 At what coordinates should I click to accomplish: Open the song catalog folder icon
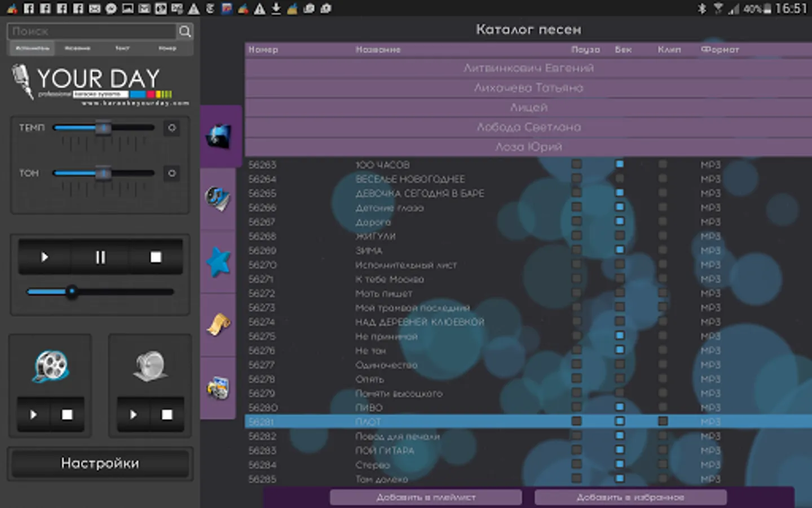click(219, 136)
